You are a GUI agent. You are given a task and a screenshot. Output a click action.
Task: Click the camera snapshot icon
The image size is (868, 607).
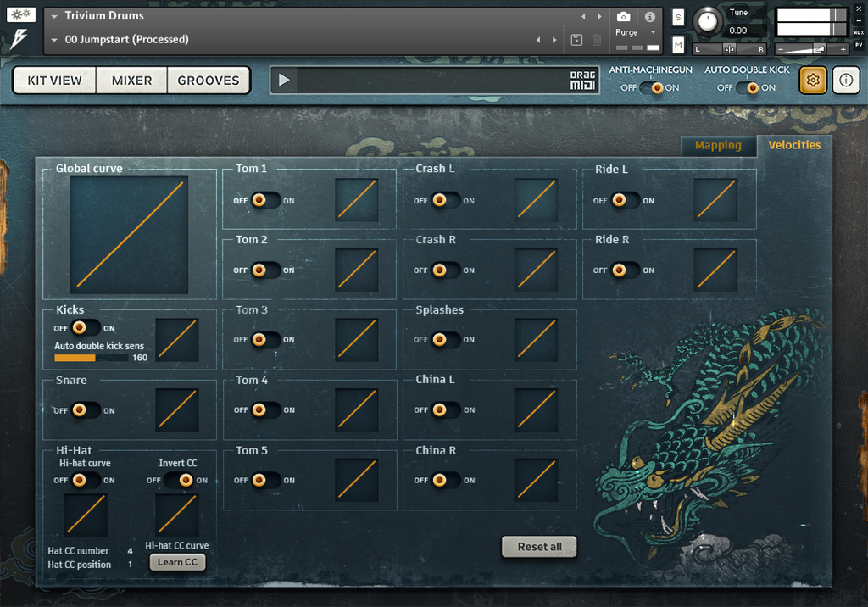click(x=623, y=17)
